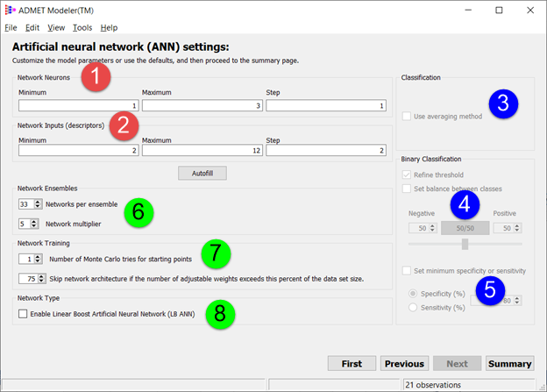Click the 75 percent value field
Image resolution: width=547 pixels, height=392 pixels.
click(28, 278)
